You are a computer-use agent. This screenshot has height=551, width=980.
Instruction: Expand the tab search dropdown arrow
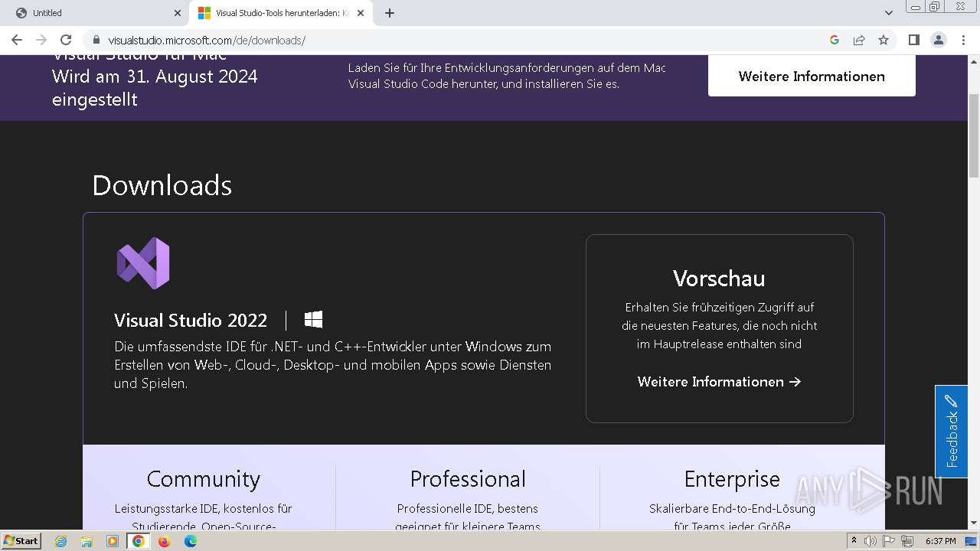tap(889, 13)
